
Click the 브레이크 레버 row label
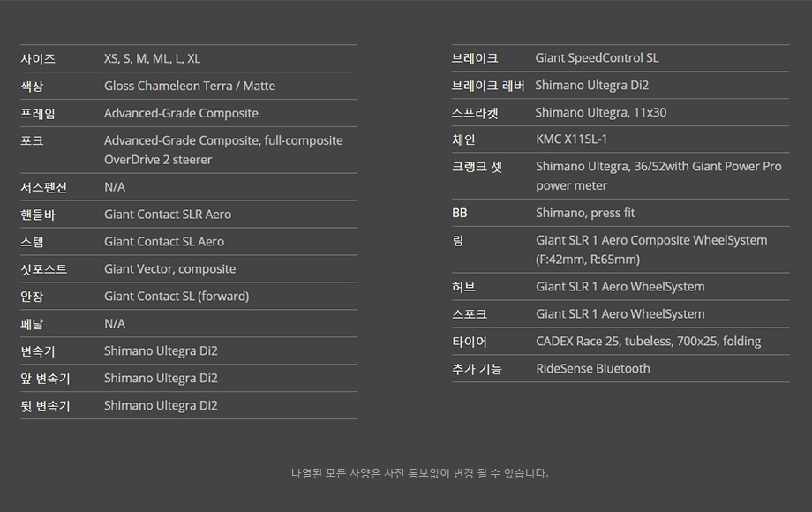tap(488, 86)
